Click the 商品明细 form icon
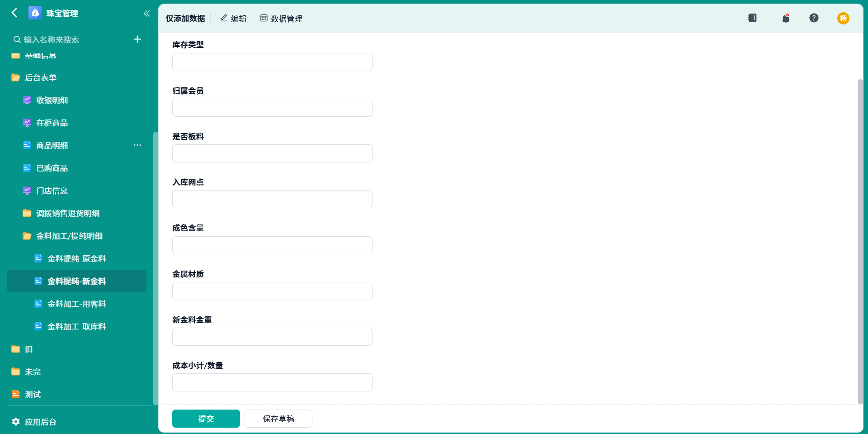The height and width of the screenshot is (434, 868). click(x=27, y=145)
